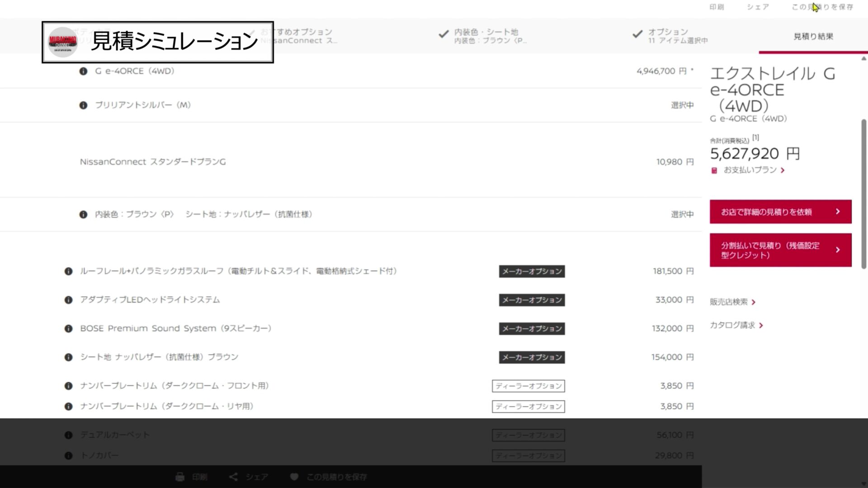Click シェア at the top right
The image size is (868, 488).
point(758,7)
